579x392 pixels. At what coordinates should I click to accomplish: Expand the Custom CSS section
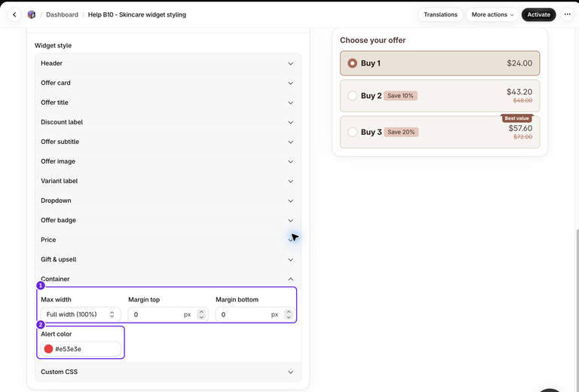tap(168, 372)
